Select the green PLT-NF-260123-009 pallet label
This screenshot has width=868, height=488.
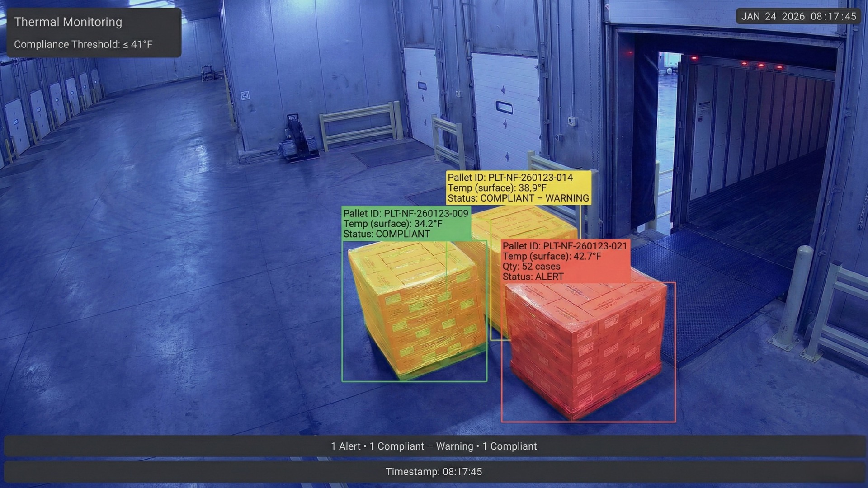coord(406,213)
